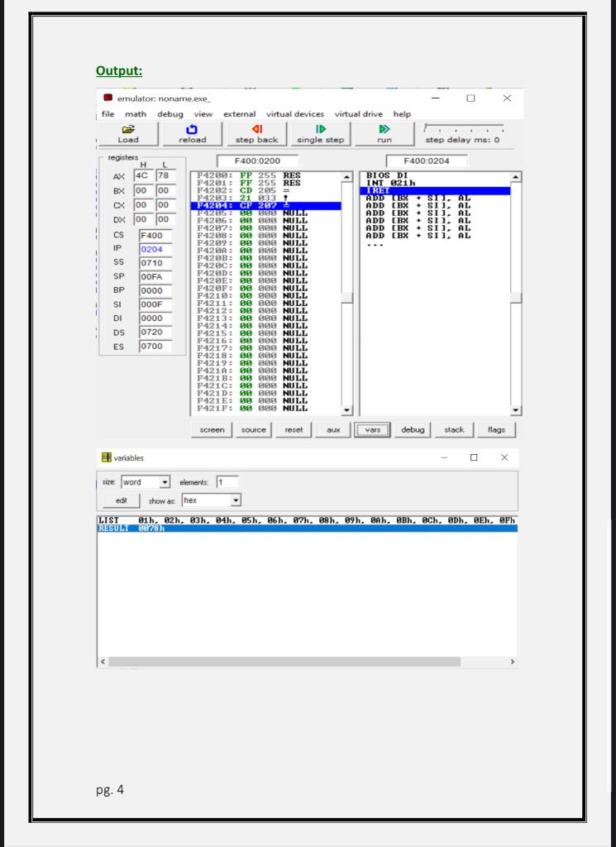Screen dimensions: 616x847
Task: Maximize the variables window
Action: click(x=474, y=457)
